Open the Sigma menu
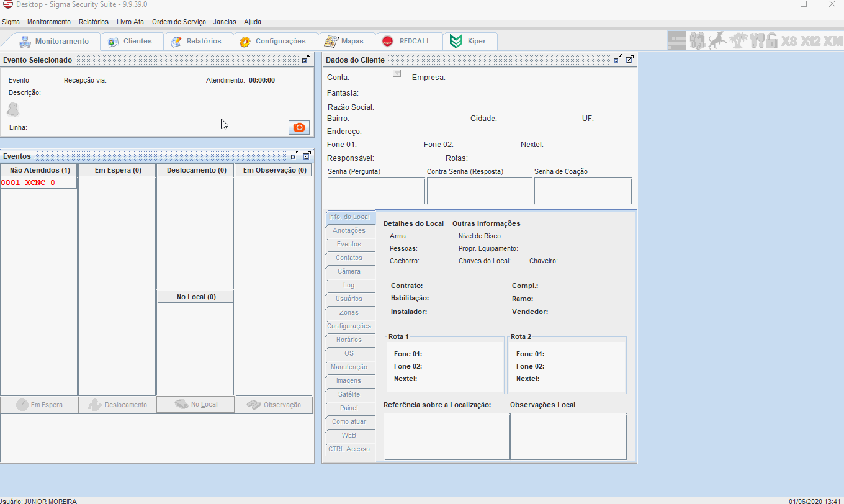This screenshot has height=504, width=844. (11, 22)
